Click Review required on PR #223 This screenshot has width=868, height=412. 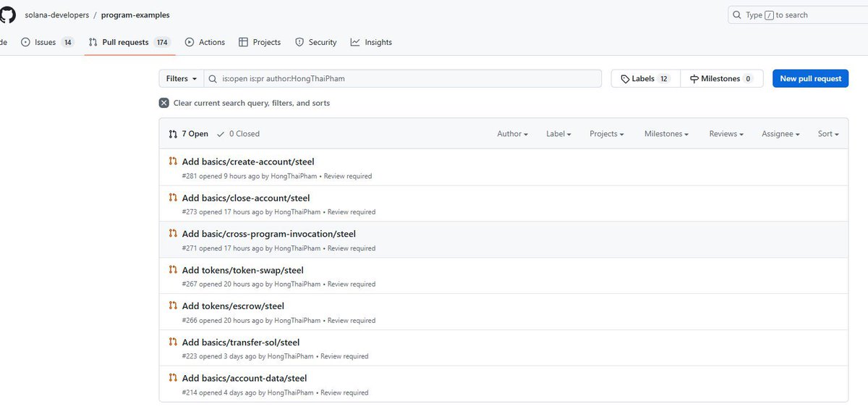tap(344, 356)
